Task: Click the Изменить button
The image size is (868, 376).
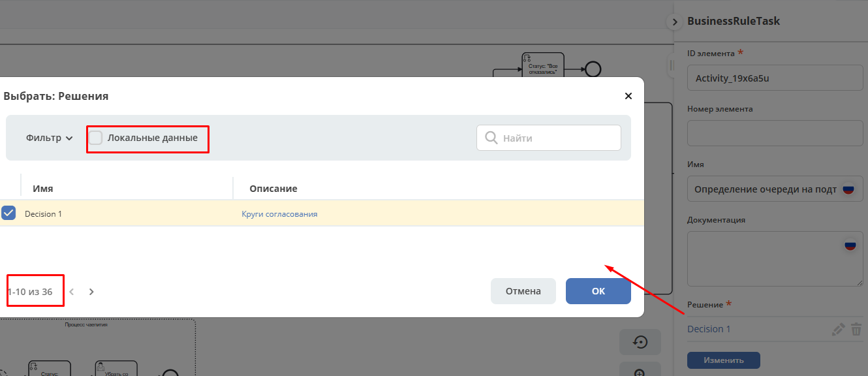Action: point(723,360)
